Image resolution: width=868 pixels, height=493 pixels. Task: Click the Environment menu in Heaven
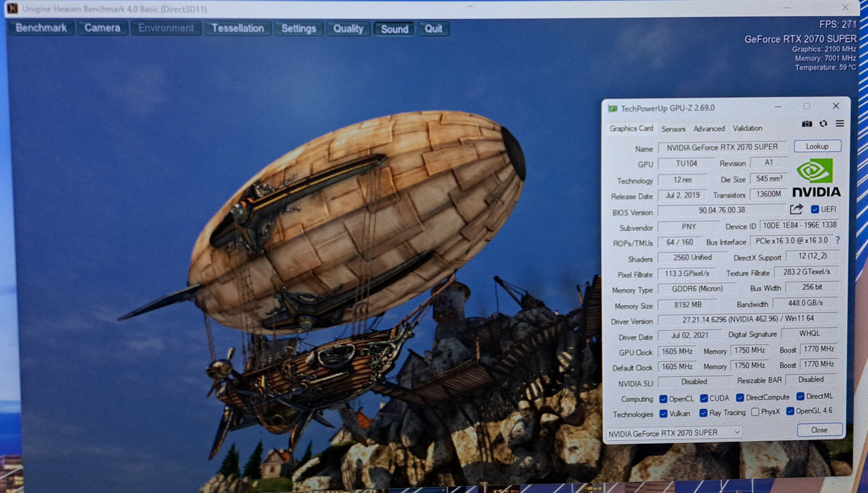click(x=166, y=28)
